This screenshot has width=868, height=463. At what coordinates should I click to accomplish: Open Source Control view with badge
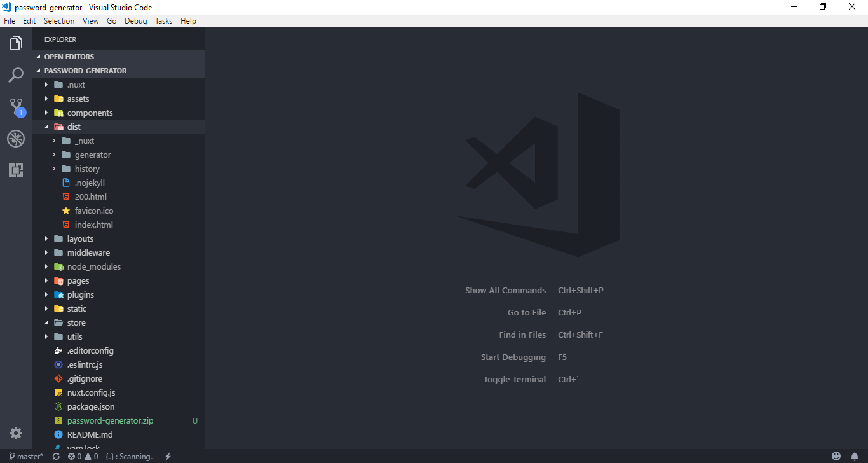(17, 107)
